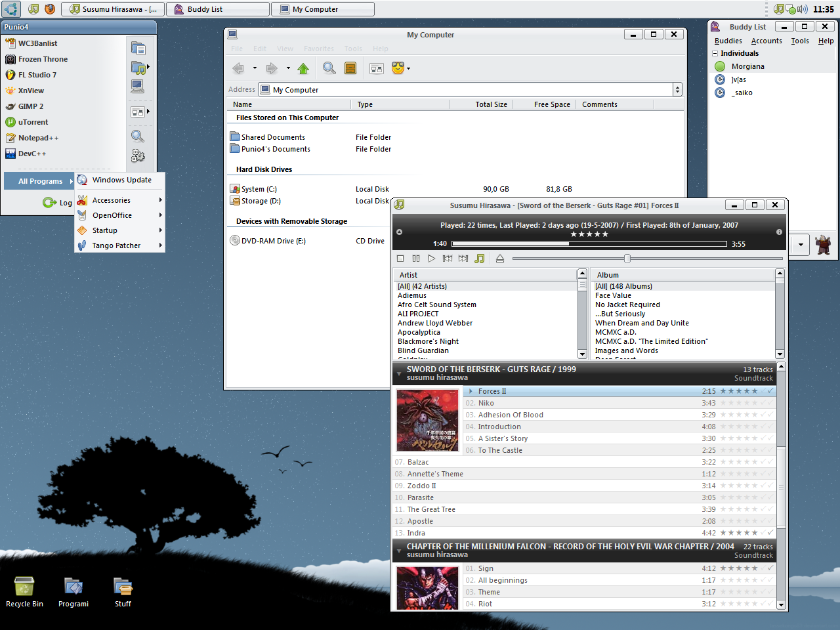Open the Accounts menu in Buddy List

tap(766, 41)
